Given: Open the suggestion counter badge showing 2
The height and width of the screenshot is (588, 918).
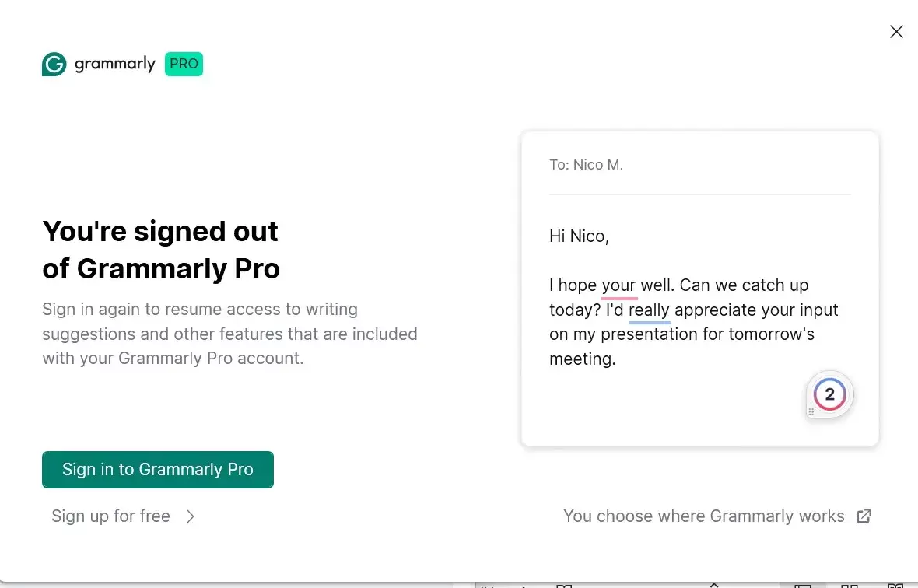Looking at the screenshot, I should [x=829, y=394].
